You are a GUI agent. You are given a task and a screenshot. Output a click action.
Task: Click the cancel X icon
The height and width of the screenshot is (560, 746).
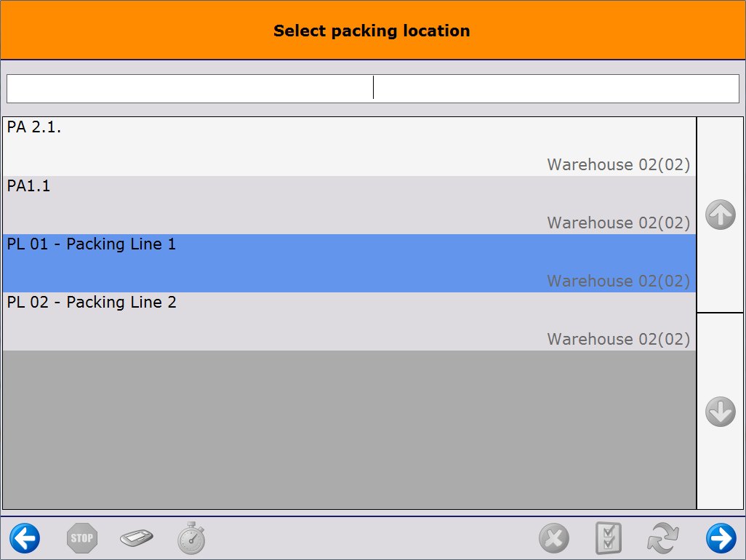pyautogui.click(x=554, y=538)
